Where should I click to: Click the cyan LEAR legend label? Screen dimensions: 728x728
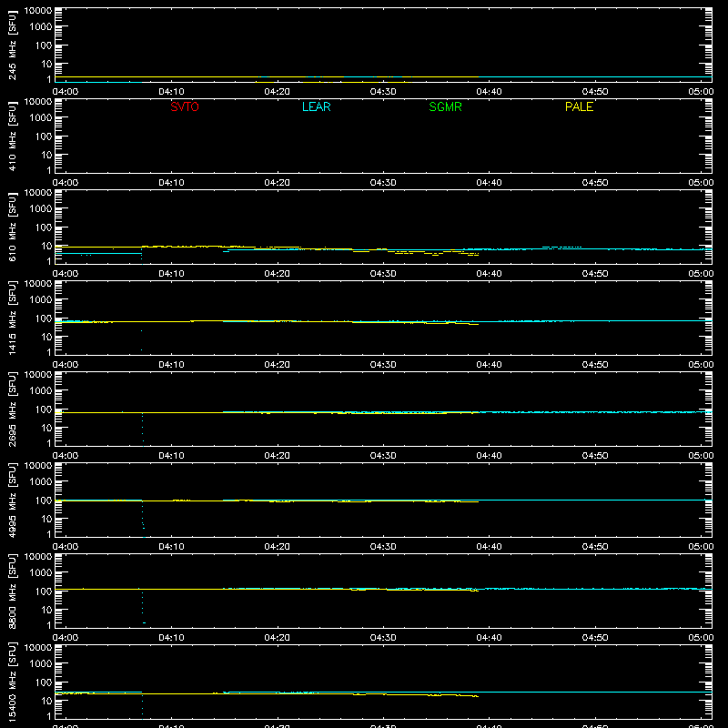(x=316, y=106)
